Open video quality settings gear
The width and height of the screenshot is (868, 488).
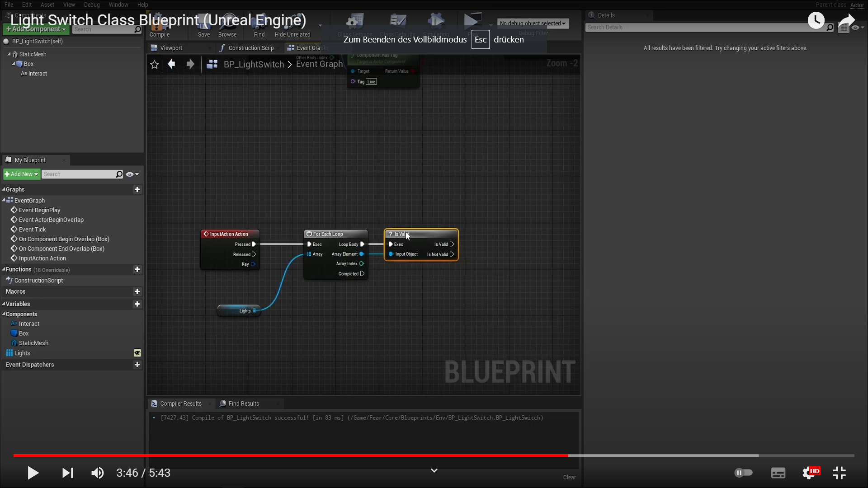[x=809, y=473]
